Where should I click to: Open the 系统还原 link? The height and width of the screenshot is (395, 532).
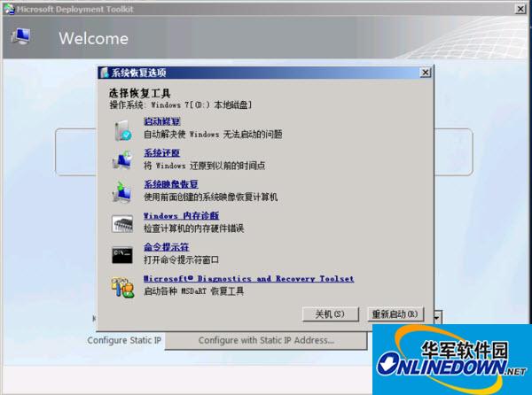pos(162,153)
